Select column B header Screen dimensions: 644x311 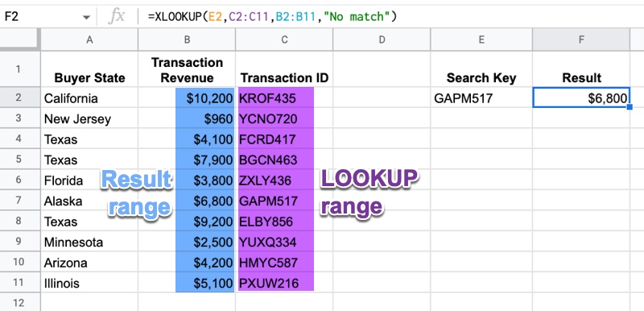click(187, 39)
